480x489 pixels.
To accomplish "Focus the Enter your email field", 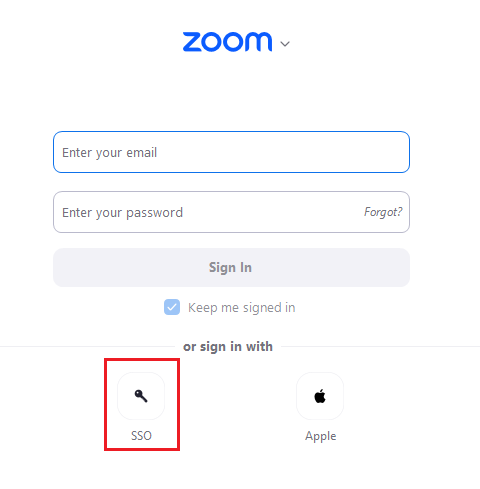I will (x=231, y=152).
